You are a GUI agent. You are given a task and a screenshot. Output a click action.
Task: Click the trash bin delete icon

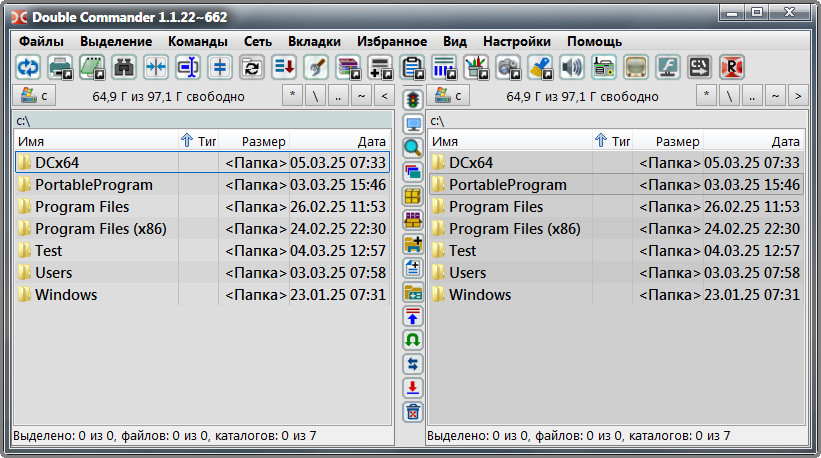(413, 412)
